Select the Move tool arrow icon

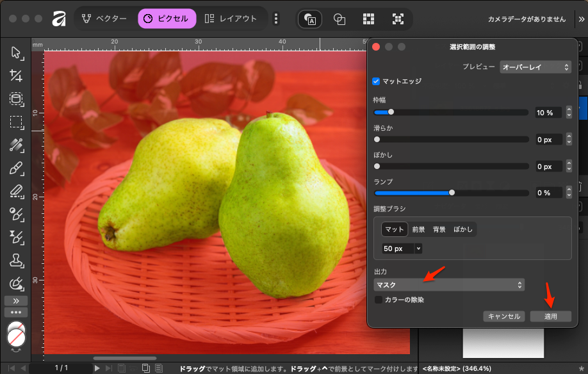click(16, 53)
